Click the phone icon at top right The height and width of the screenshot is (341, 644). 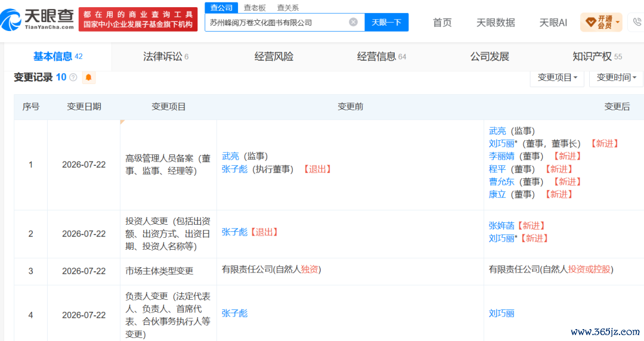pyautogui.click(x=637, y=22)
